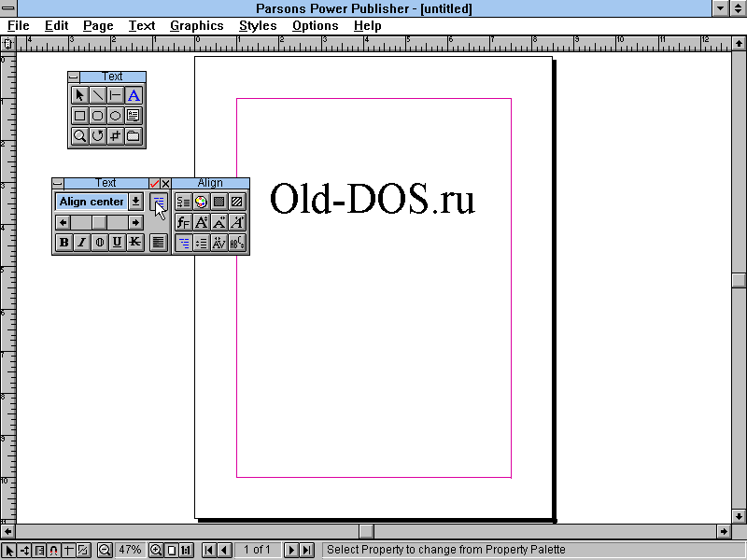Select the ellipse drawing tool
This screenshot has height=560, width=747.
(116, 116)
